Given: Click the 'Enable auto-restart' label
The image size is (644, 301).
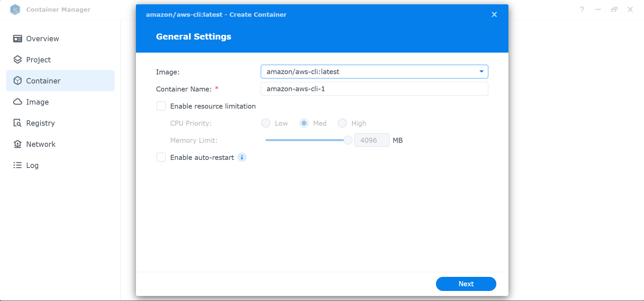Looking at the screenshot, I should pos(202,158).
